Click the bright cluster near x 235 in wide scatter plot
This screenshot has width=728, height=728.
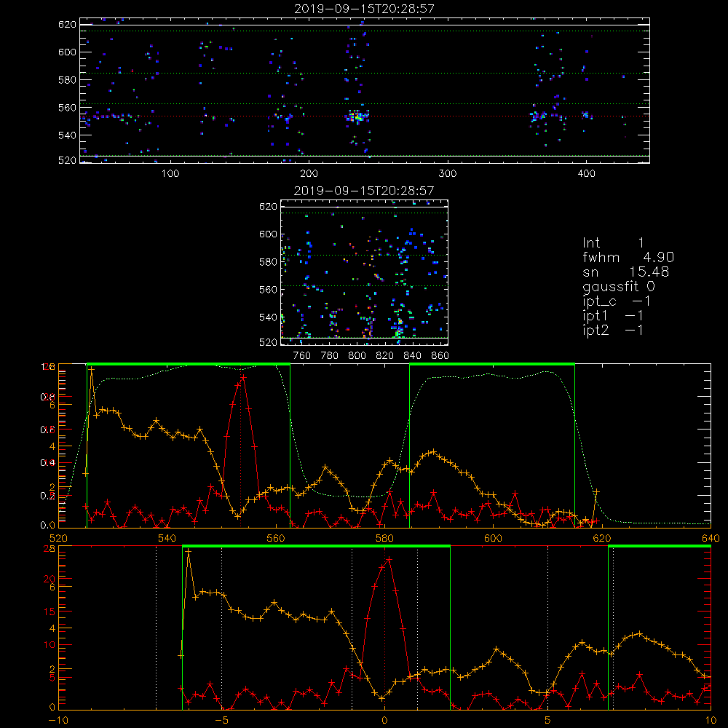[357, 116]
